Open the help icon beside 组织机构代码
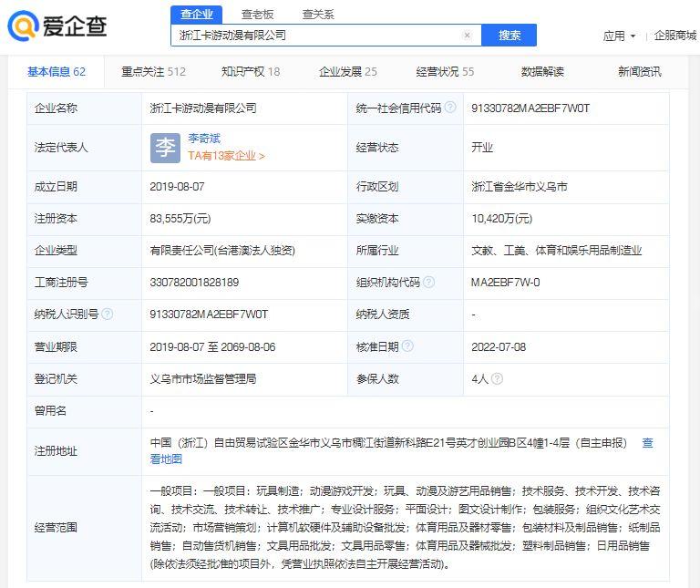Viewport: 700px width, 588px height. pos(428,282)
